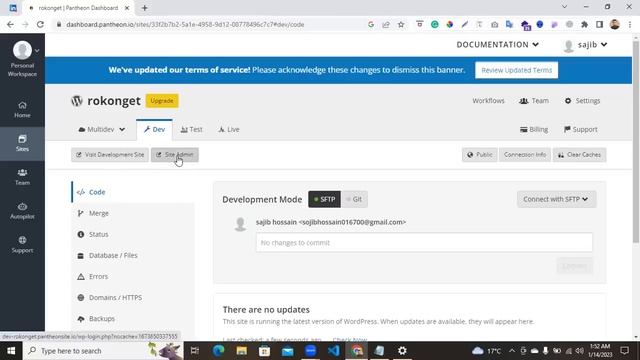The width and height of the screenshot is (640, 360).
Task: Switch to the Dev environment tab
Action: click(x=154, y=129)
